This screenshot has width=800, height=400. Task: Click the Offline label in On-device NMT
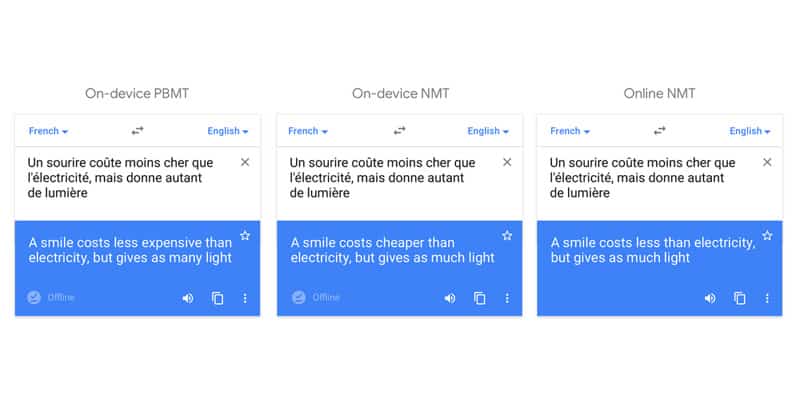(326, 298)
